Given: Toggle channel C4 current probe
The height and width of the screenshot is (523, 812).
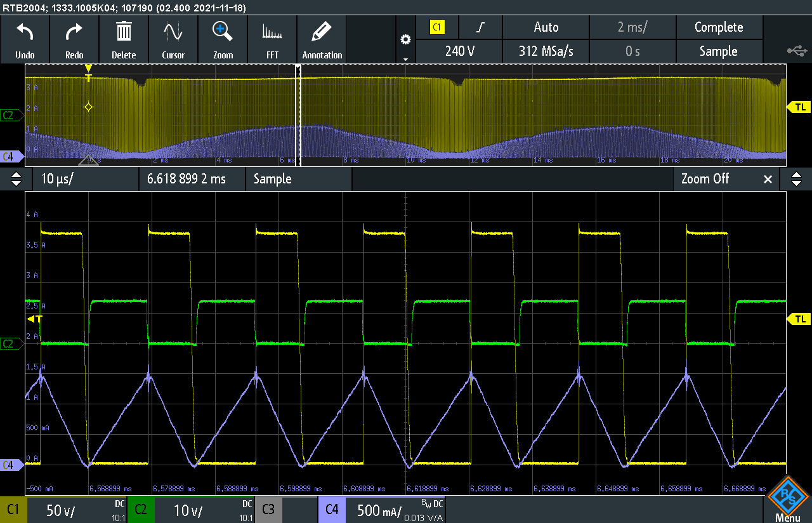Looking at the screenshot, I should [x=332, y=510].
